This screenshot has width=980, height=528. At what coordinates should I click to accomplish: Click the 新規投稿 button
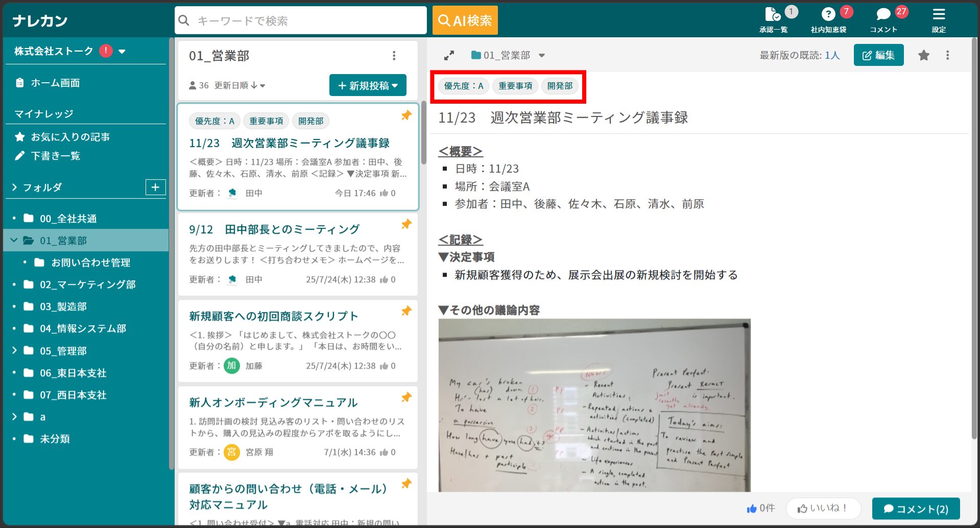(x=368, y=85)
